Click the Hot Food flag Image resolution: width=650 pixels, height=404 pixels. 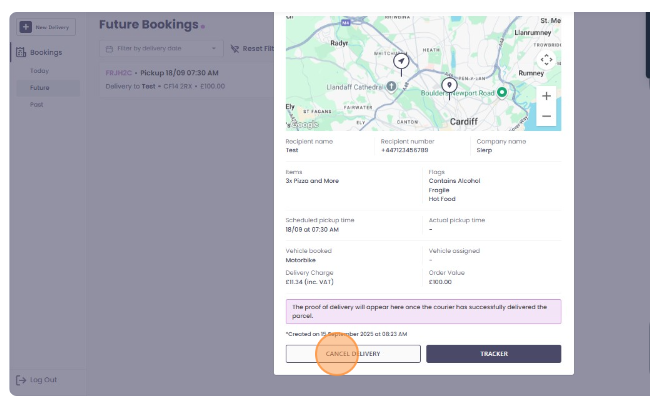pos(442,199)
